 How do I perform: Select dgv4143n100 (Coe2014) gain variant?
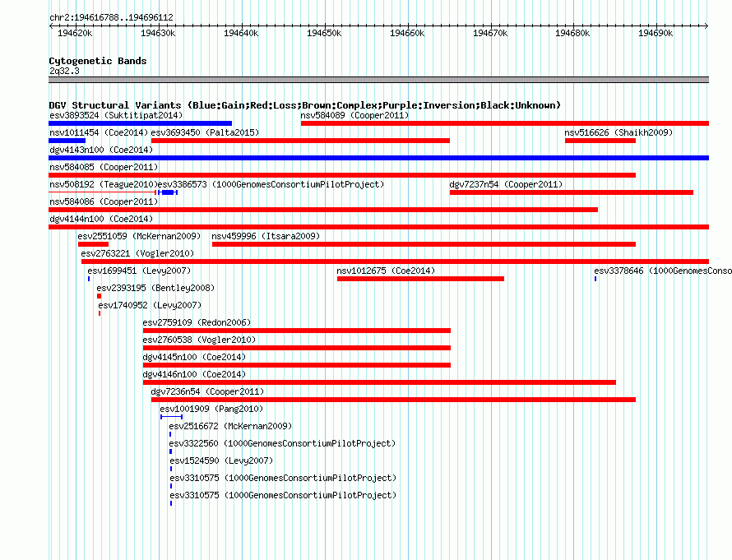pos(101,150)
